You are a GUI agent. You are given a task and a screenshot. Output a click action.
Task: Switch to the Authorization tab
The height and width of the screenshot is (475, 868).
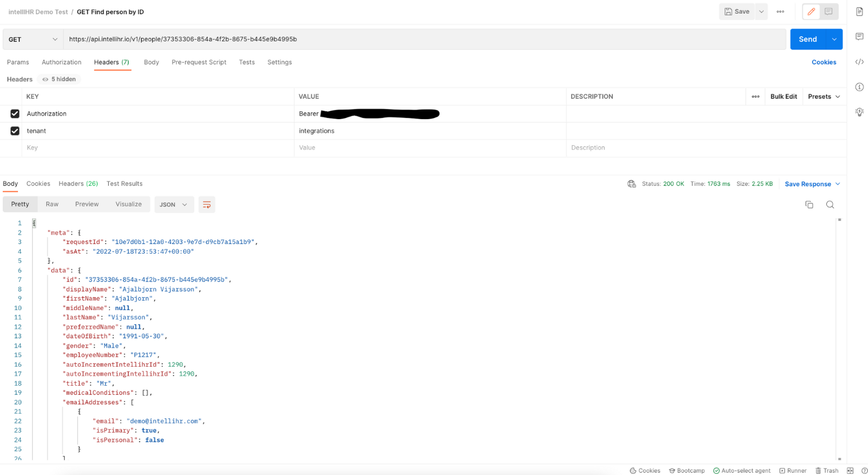tap(61, 62)
